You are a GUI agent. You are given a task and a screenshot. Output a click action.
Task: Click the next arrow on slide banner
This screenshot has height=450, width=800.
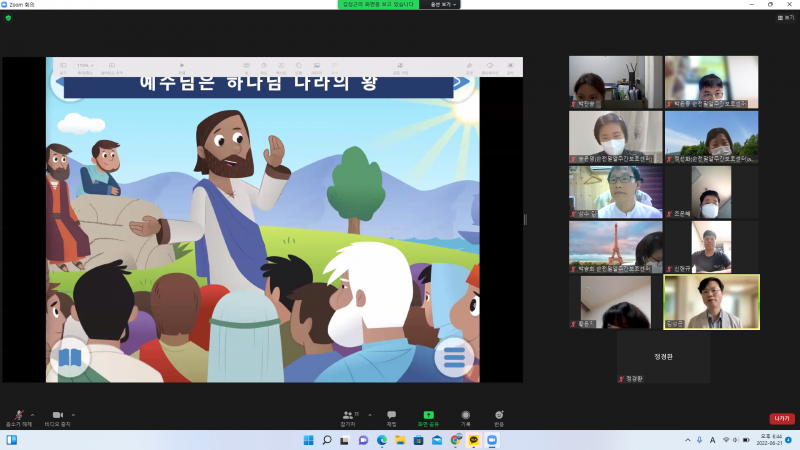pos(460,83)
